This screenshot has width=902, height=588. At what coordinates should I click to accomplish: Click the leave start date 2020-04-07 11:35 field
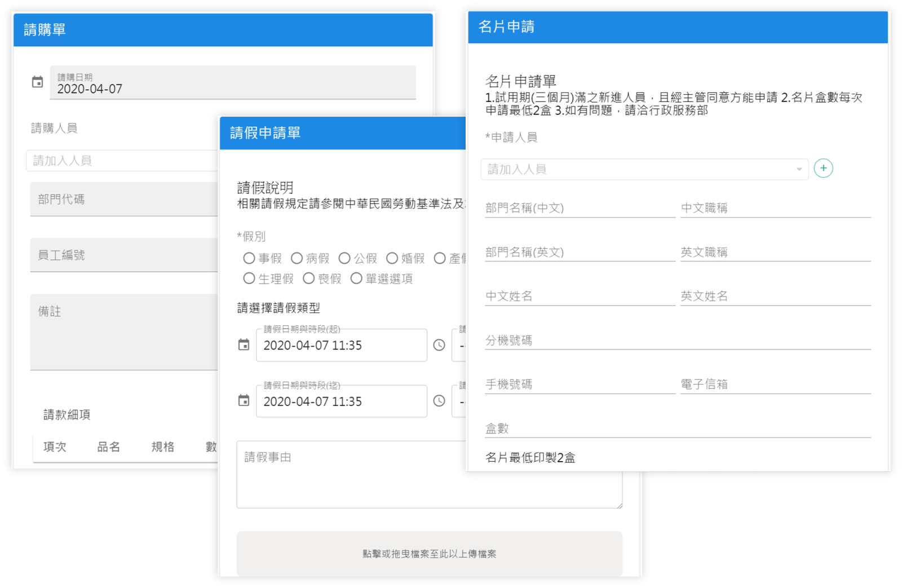pyautogui.click(x=341, y=345)
